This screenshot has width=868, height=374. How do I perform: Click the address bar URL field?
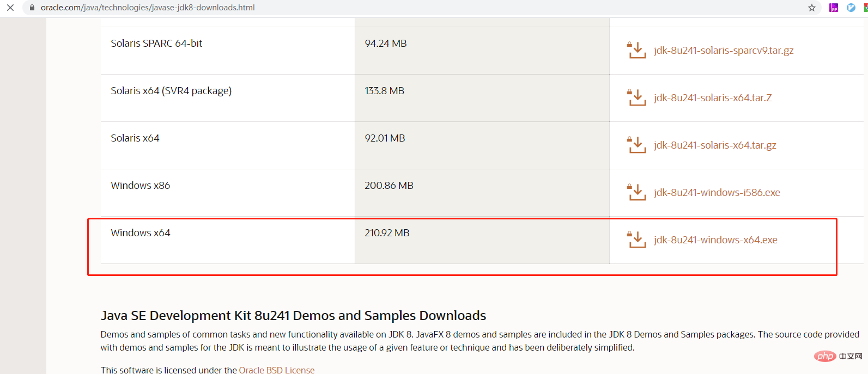(x=148, y=8)
